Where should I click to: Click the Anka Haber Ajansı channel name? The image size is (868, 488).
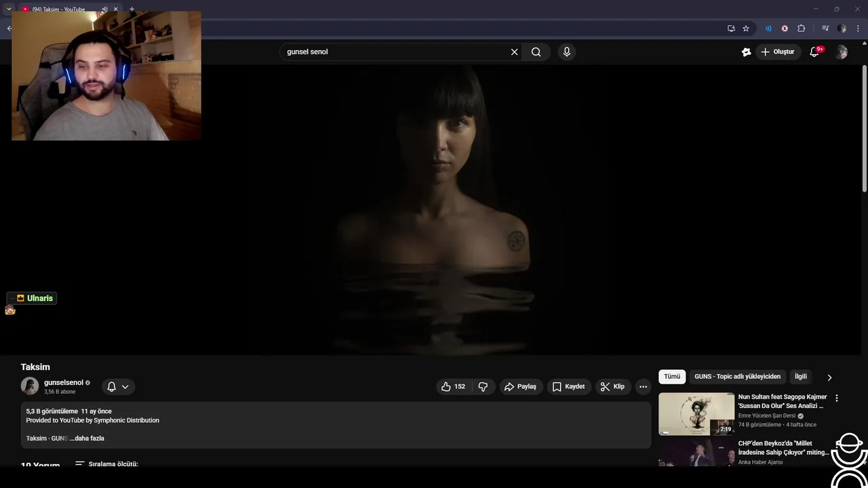[760, 462]
